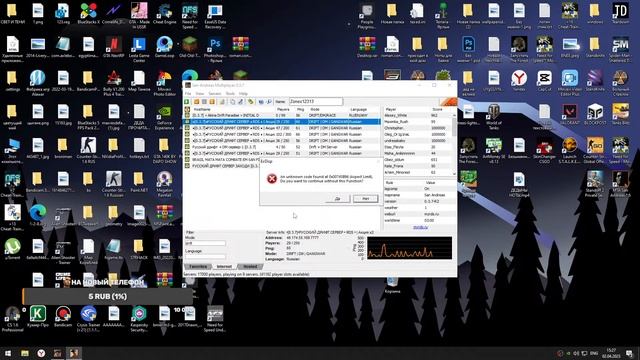Switch to the Internet tab
This screenshot has width=640, height=360.
(224, 267)
